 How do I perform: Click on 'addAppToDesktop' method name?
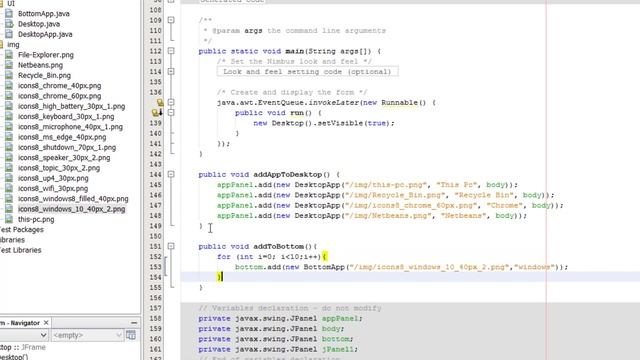point(287,175)
